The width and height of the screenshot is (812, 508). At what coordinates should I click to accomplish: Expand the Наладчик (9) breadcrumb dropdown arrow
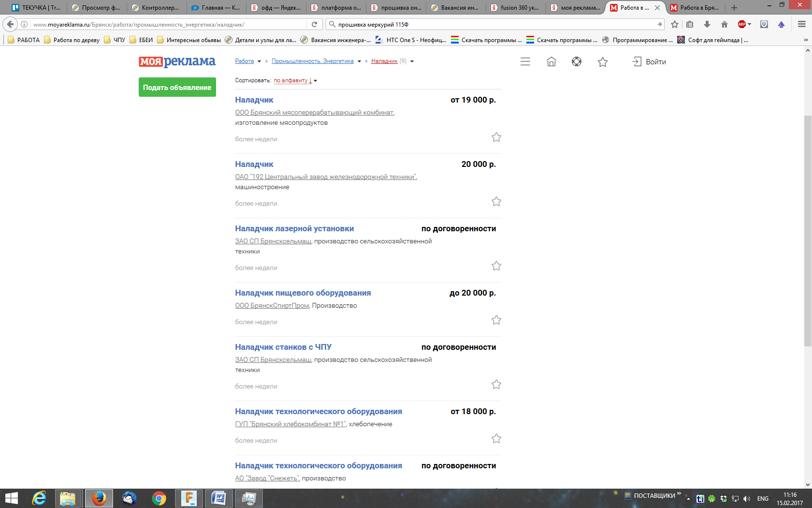tap(412, 61)
